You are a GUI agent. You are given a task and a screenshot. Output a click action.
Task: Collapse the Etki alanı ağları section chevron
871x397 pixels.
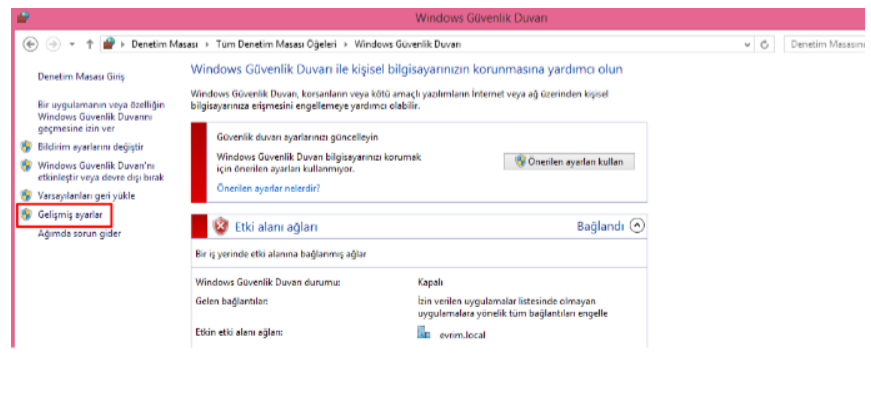(638, 226)
